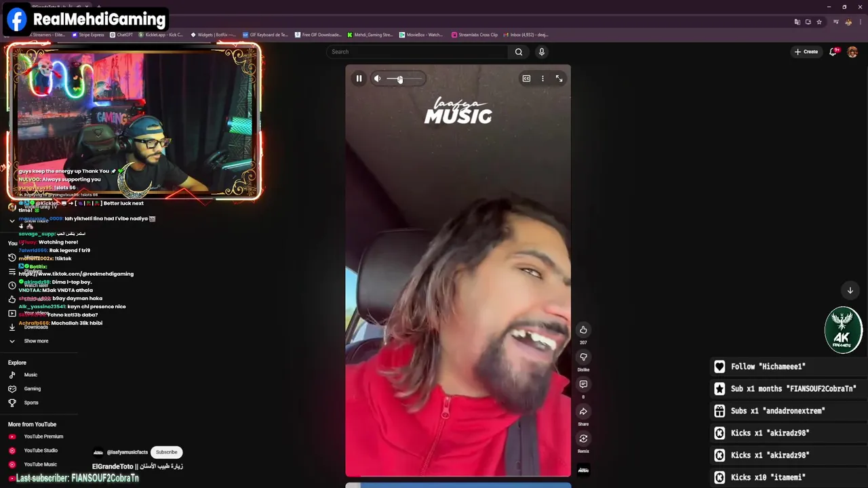Remix this Short

point(583,439)
